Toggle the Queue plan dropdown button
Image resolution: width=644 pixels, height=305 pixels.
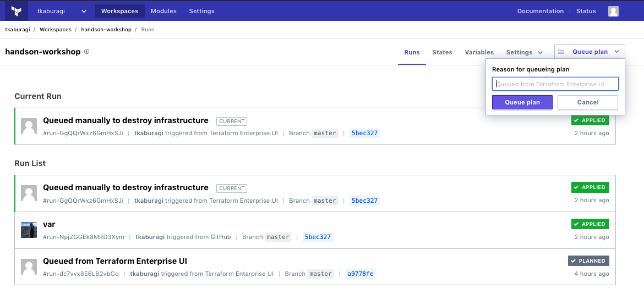coord(590,52)
